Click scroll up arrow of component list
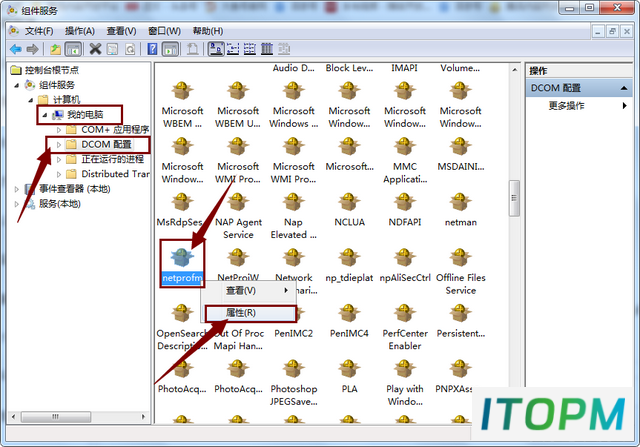The image size is (640, 447). pos(514,70)
